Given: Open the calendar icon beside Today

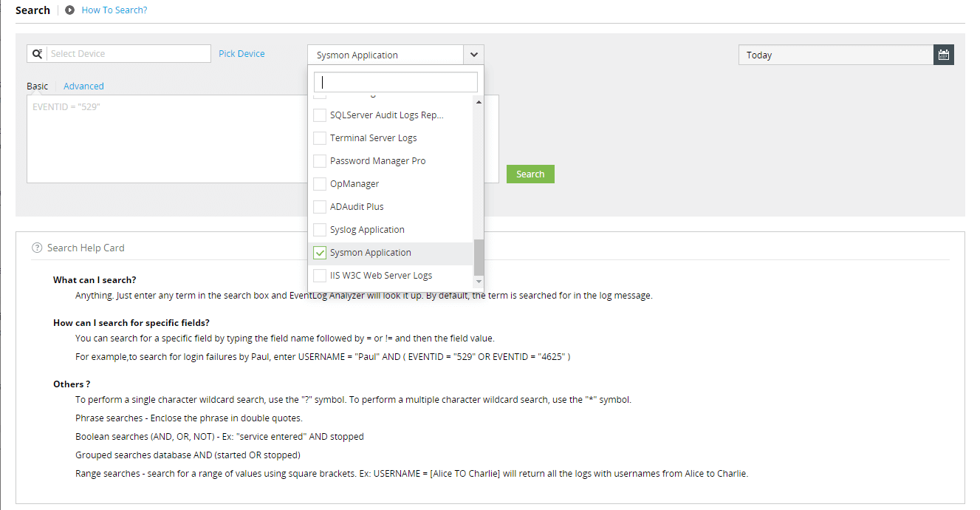Looking at the screenshot, I should [943, 54].
